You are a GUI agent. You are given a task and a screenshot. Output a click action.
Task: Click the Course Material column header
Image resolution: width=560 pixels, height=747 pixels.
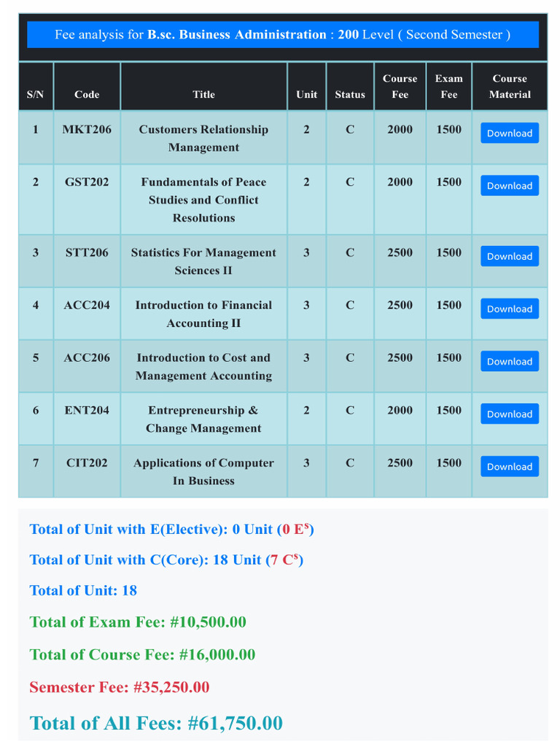pyautogui.click(x=510, y=86)
